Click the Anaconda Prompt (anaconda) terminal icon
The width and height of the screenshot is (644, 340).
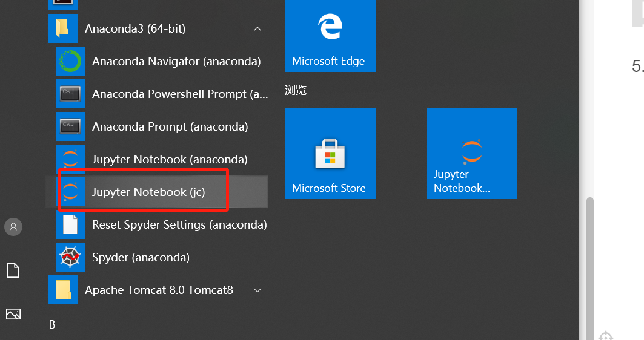(70, 126)
